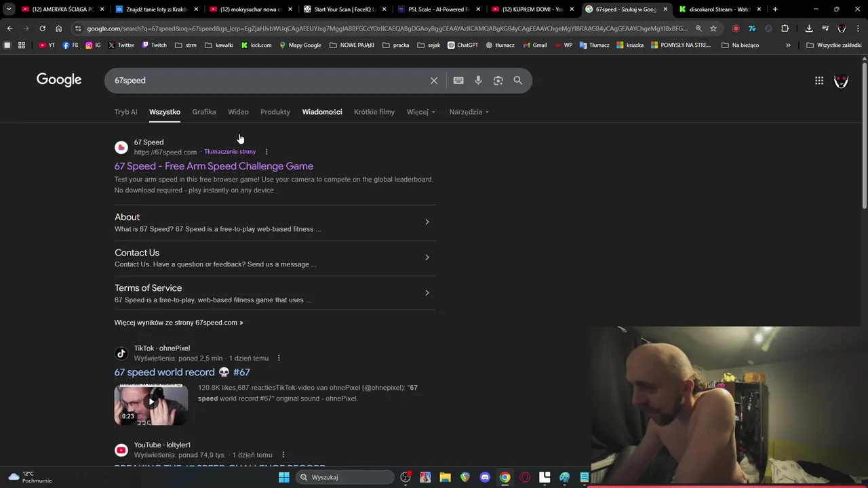Play the ohnePixel TikTok video thumbnail
The width and height of the screenshot is (868, 488).
[151, 405]
